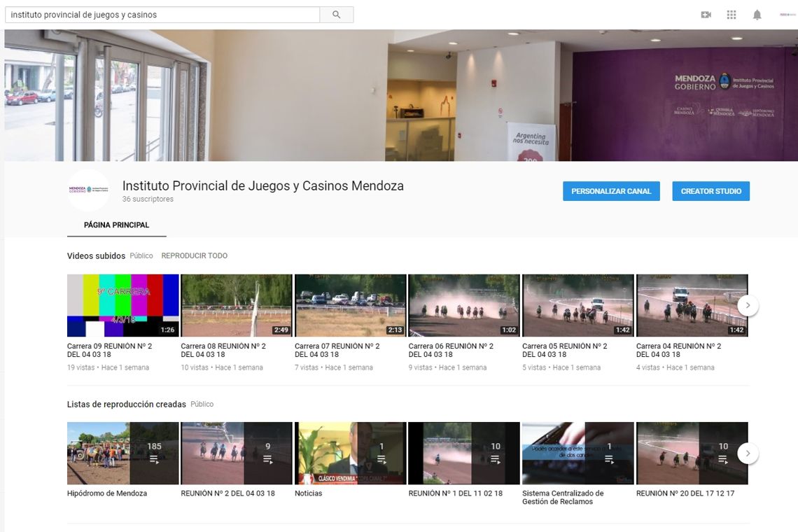
Task: Click the playlist icon on Noticias thumbnail
Action: pyautogui.click(x=381, y=460)
